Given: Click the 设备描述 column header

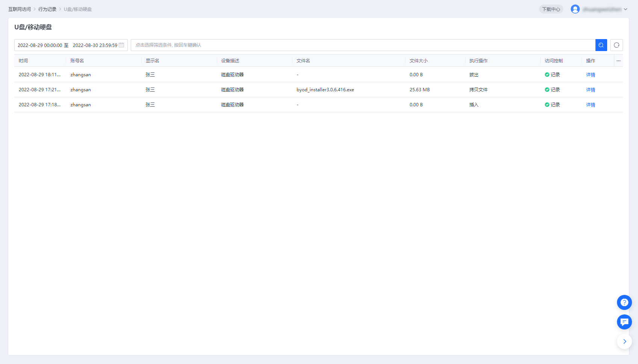Looking at the screenshot, I should coord(230,61).
